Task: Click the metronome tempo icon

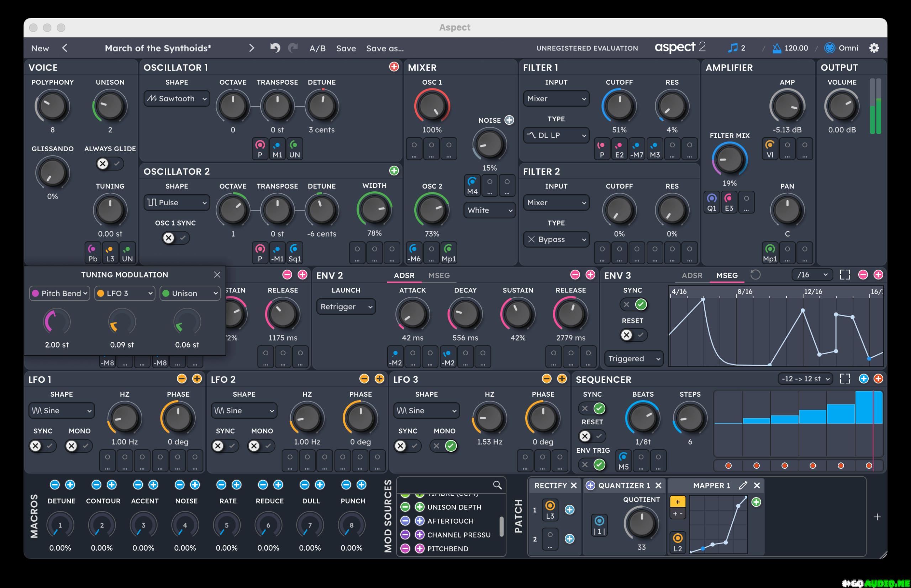Action: point(776,48)
